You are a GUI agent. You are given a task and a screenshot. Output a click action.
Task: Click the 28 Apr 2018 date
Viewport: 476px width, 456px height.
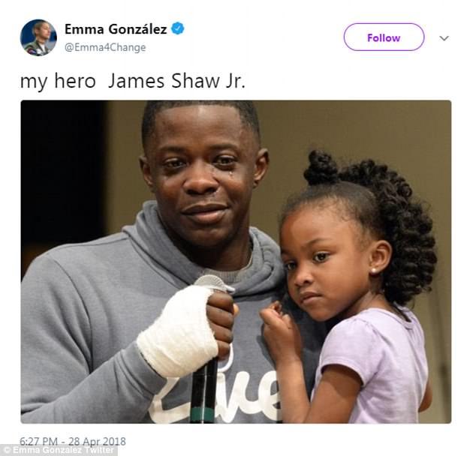(97, 441)
